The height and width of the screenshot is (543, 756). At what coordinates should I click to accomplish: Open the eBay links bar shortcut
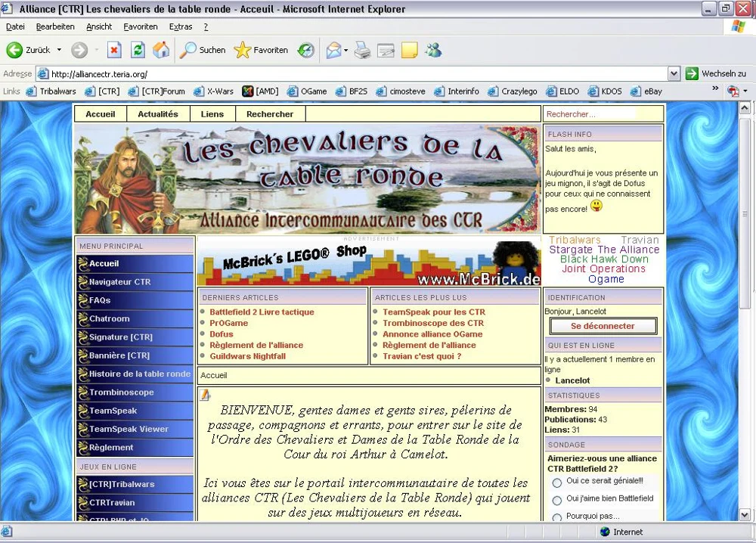pos(646,92)
